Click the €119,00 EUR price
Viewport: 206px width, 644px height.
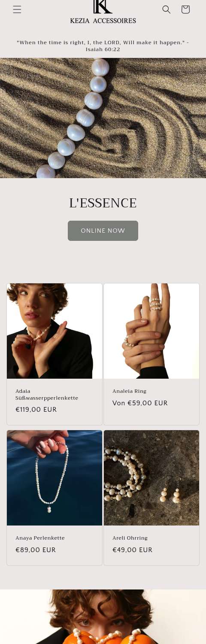36,410
